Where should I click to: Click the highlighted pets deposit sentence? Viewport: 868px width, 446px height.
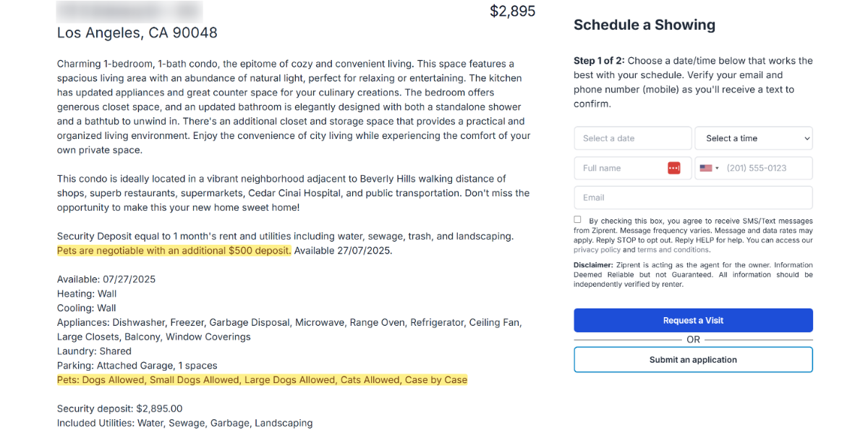point(174,251)
